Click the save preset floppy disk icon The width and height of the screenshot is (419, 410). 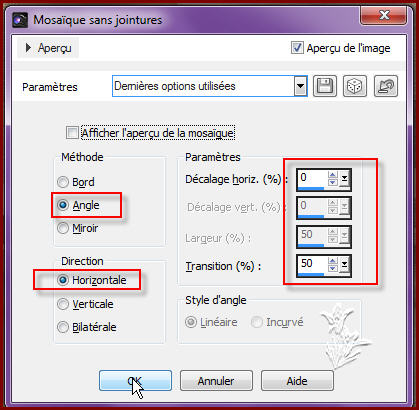coord(325,86)
